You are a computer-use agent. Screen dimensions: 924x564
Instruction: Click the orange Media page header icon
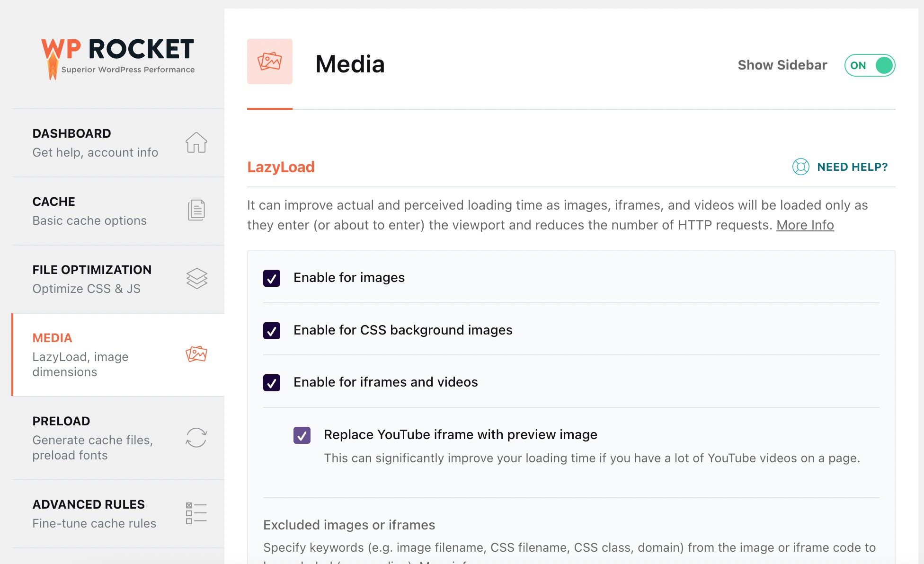click(x=270, y=62)
